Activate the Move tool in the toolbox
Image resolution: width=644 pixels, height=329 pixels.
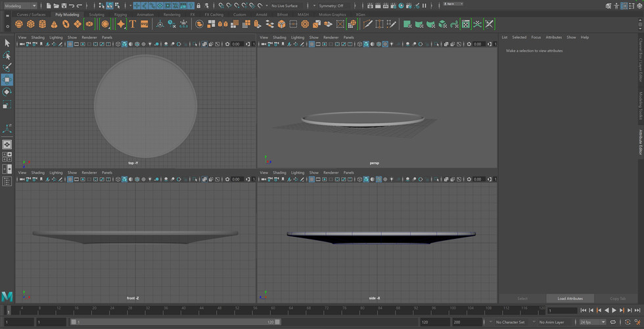point(7,80)
